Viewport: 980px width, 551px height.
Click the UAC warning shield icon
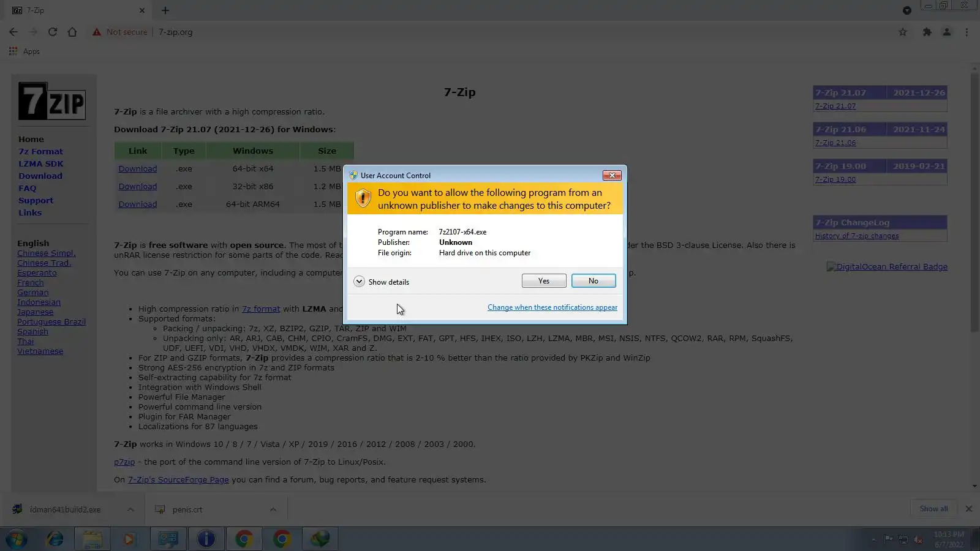tap(363, 198)
